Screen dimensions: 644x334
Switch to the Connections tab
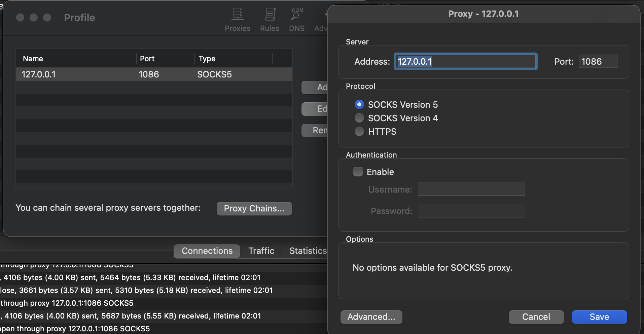click(x=207, y=251)
